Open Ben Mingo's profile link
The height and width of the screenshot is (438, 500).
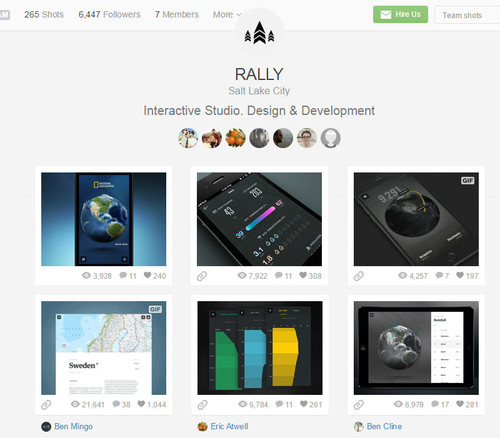[73, 426]
